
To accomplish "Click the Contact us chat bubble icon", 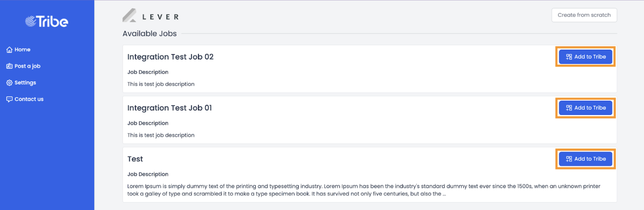I will coord(9,99).
